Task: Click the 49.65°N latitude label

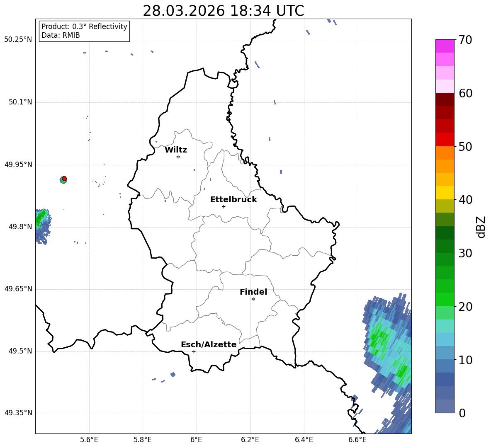Action: 18,288
